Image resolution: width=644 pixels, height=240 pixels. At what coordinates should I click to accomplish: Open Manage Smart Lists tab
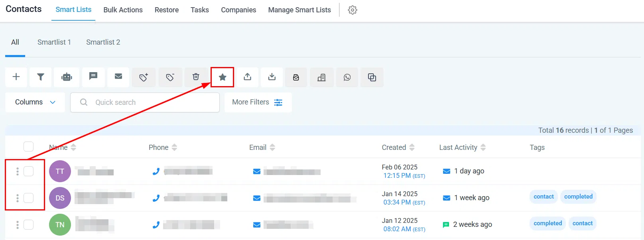[299, 10]
